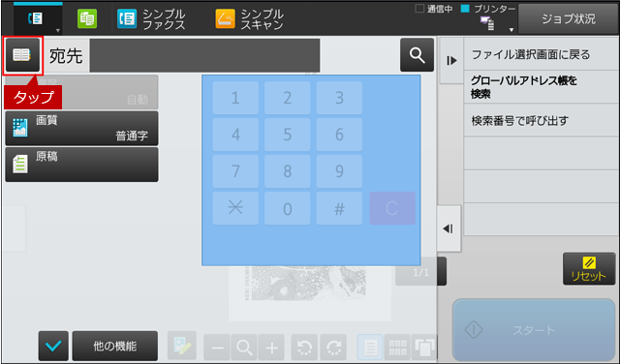Zoom in with the plus icon
This screenshot has height=364, width=620.
[x=271, y=348]
